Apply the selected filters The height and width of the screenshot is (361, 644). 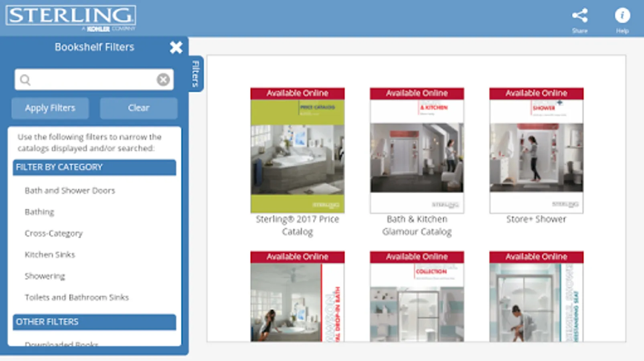50,108
